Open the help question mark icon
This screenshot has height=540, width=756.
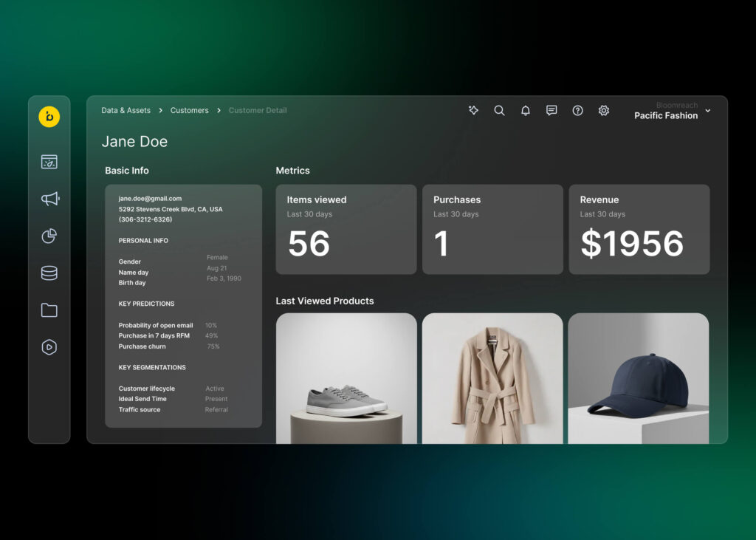point(578,110)
